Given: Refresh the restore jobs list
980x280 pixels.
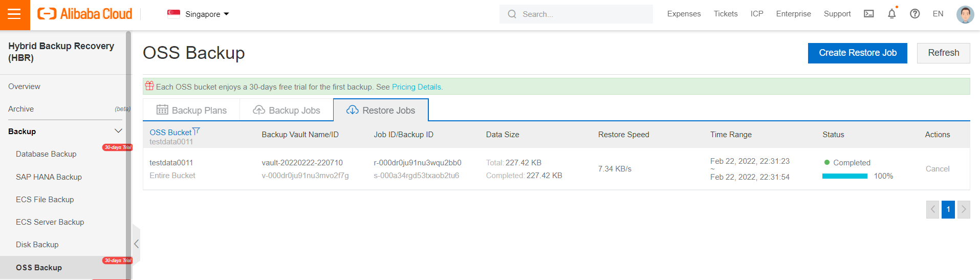Looking at the screenshot, I should pyautogui.click(x=944, y=53).
